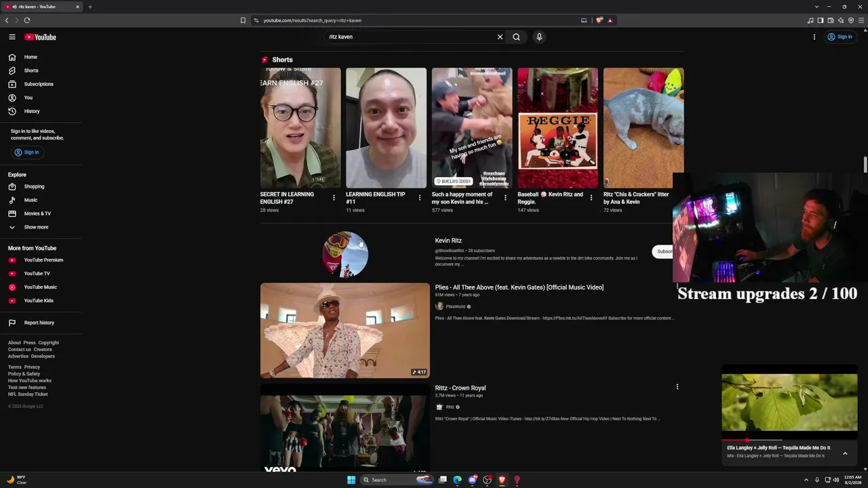Play the Plies All Thee Above video thumbnail
868x488 pixels.
point(345,331)
